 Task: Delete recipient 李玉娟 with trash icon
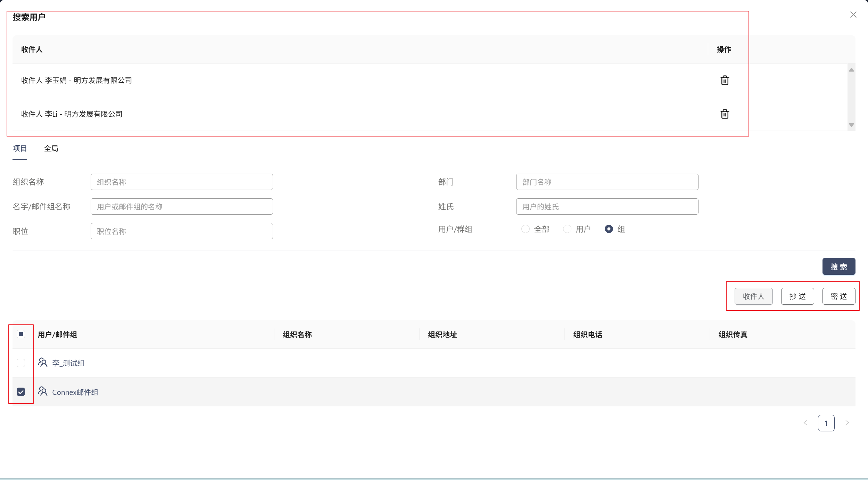(x=725, y=80)
